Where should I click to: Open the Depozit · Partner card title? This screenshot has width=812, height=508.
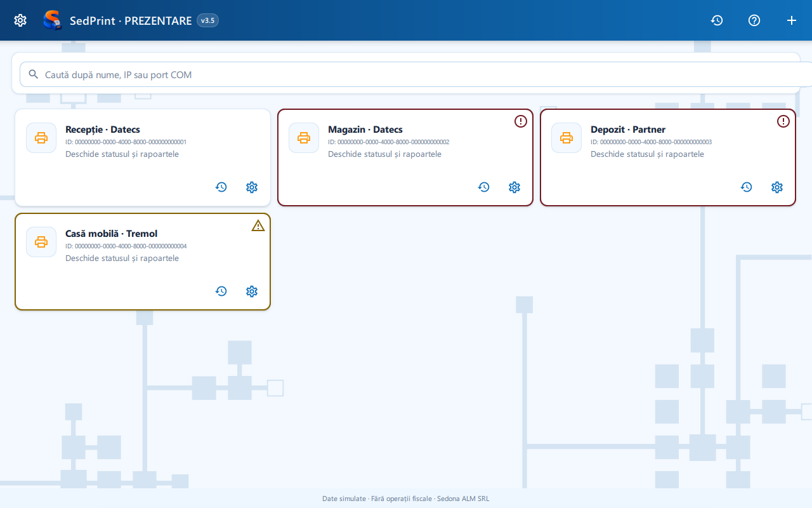(x=628, y=130)
